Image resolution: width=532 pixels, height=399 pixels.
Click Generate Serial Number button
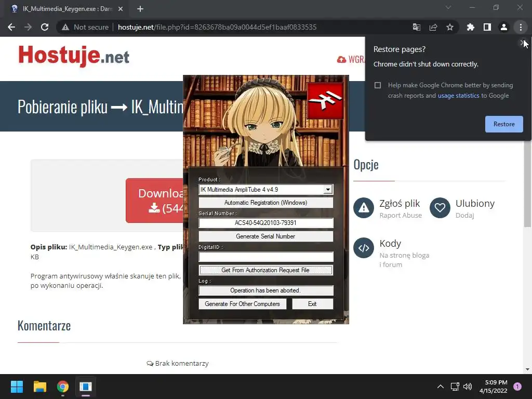pos(265,236)
